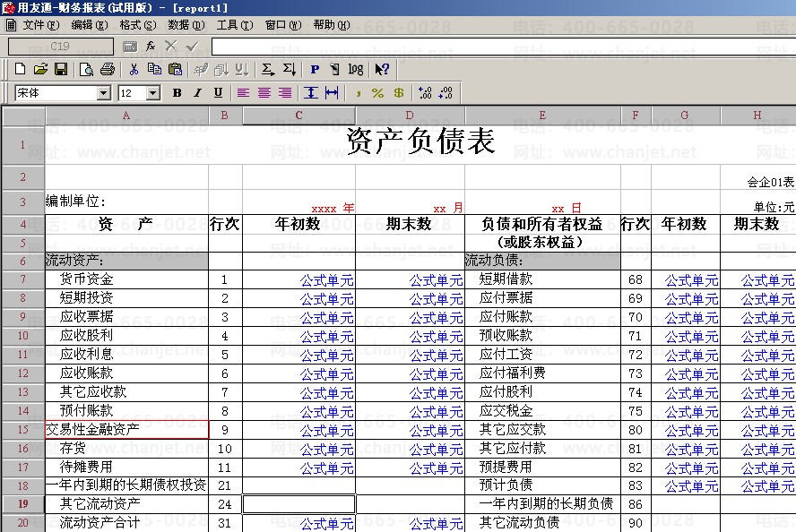Open a file with the folder icon
796x532 pixels.
[40, 69]
